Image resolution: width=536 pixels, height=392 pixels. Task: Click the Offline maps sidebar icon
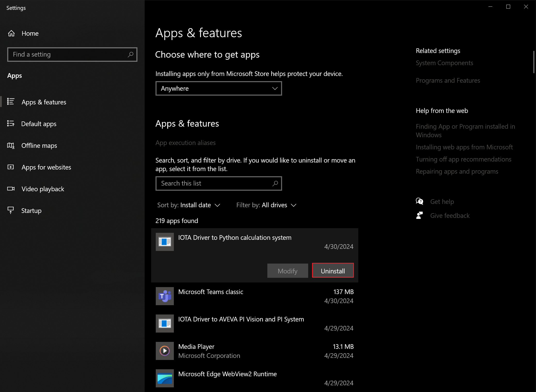[11, 145]
